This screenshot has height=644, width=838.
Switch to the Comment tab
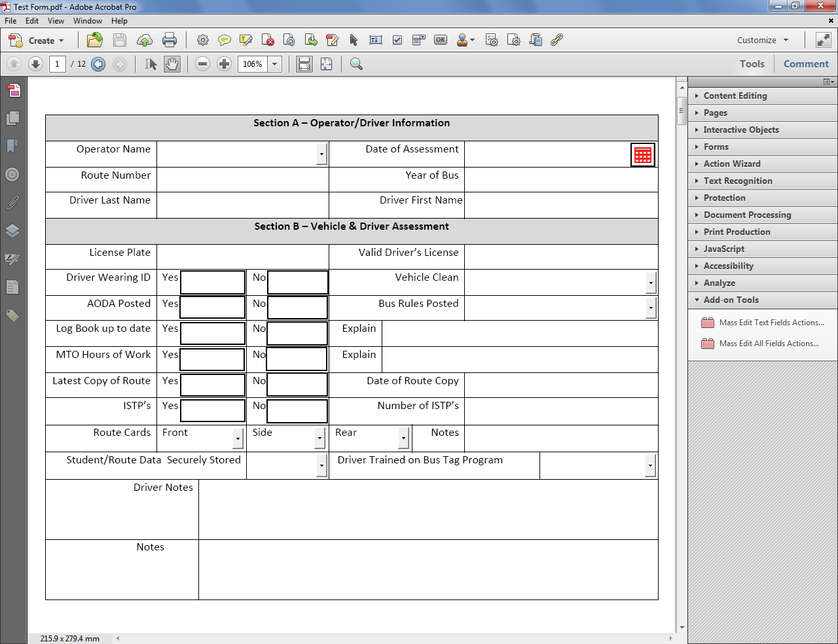[x=806, y=63]
